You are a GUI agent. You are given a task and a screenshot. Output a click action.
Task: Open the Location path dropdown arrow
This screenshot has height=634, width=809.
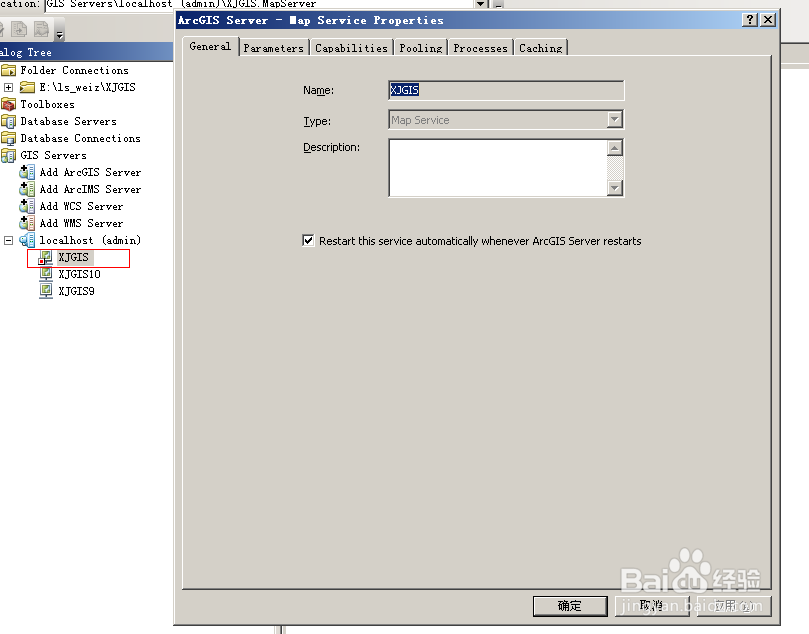(480, 4)
